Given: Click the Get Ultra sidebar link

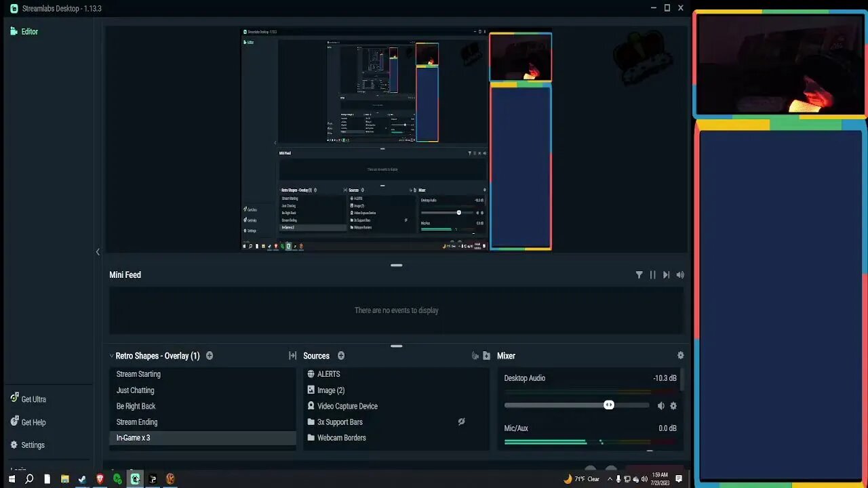Looking at the screenshot, I should [x=28, y=399].
